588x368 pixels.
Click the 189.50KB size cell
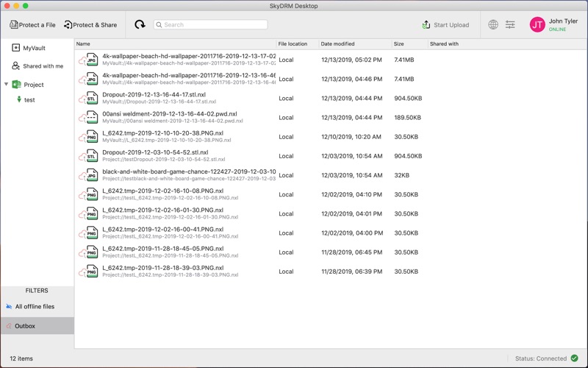(x=407, y=118)
